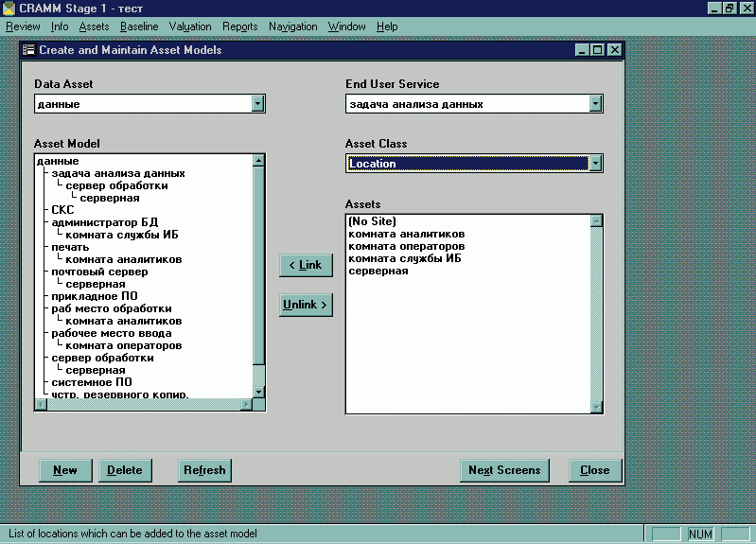Select системное ПО in the tree
The width and height of the screenshot is (756, 544).
click(x=92, y=382)
